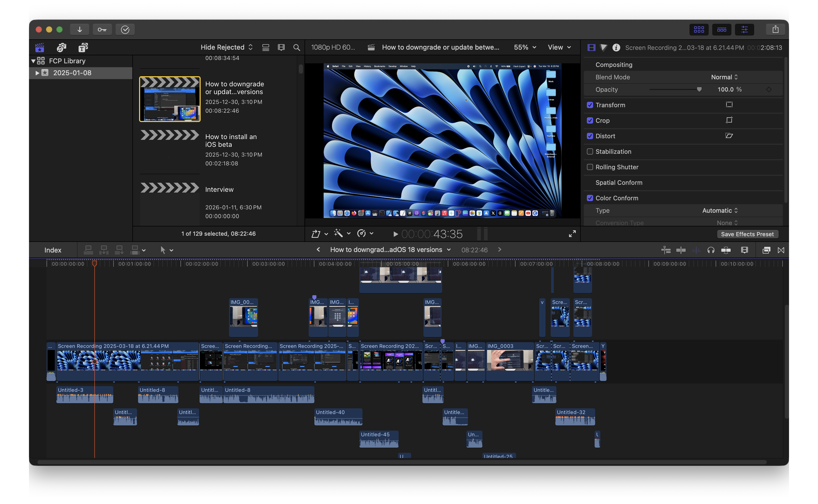
Task: Toggle timeline snapping icon
Action: [726, 250]
